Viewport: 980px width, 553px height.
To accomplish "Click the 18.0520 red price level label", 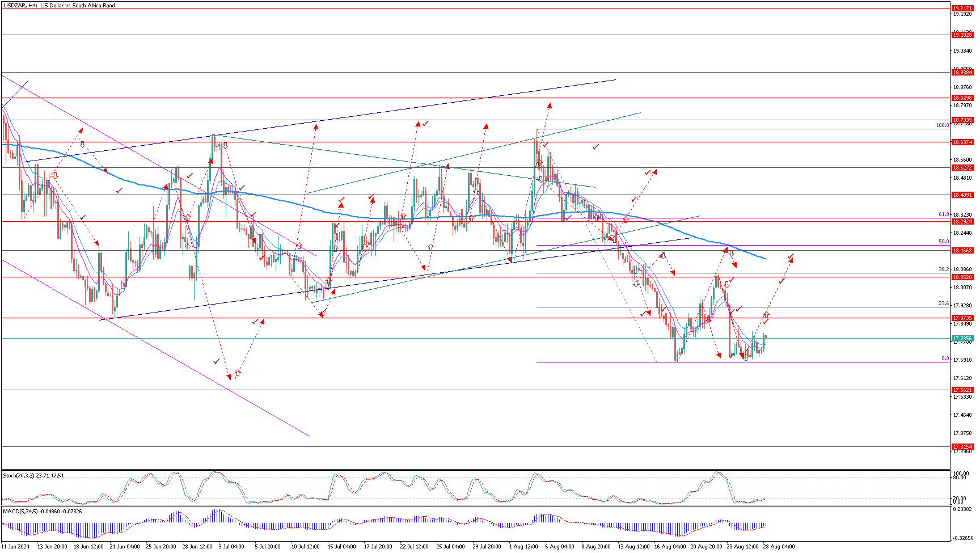I will [x=962, y=277].
